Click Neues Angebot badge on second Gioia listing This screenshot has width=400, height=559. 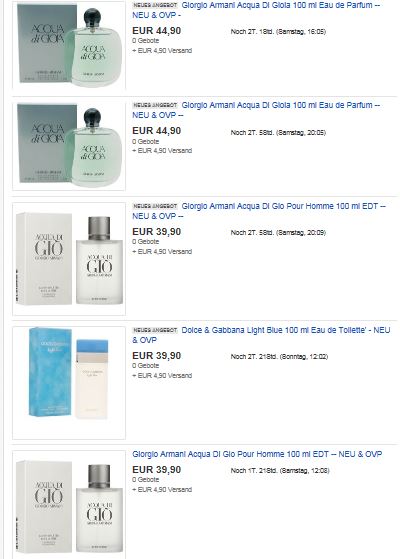click(x=155, y=106)
